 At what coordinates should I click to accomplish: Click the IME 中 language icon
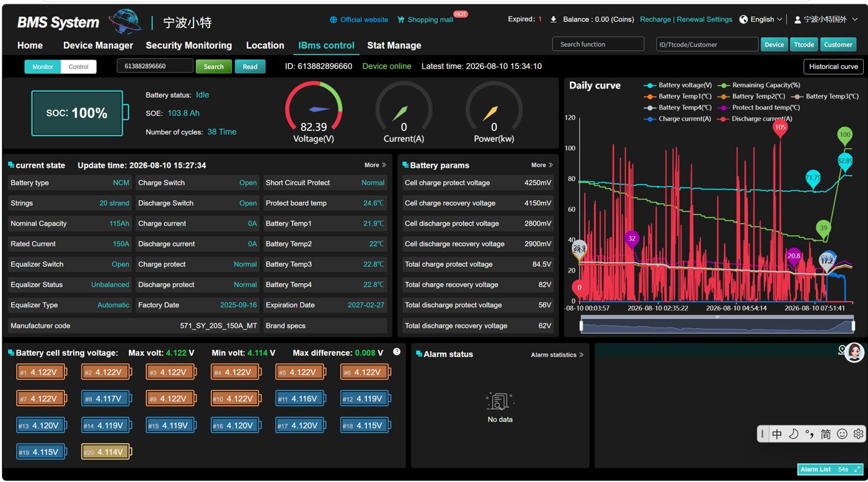[777, 434]
